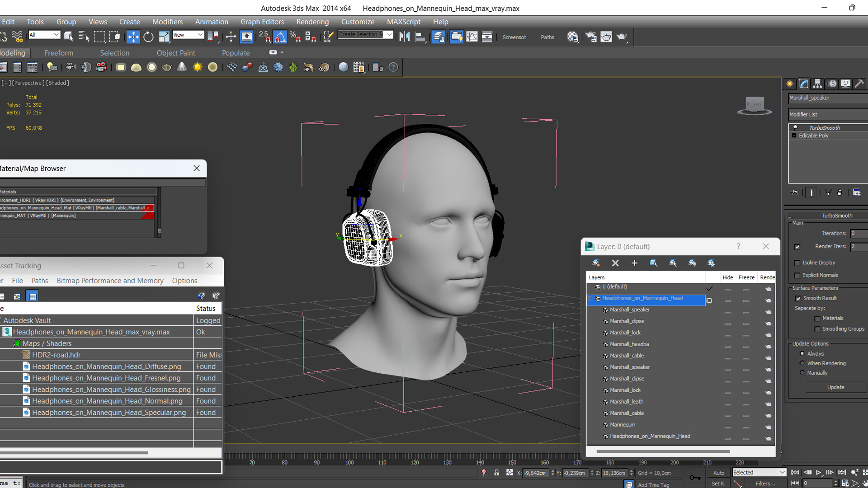This screenshot has width=868, height=488.
Task: Create a teapot primitive from ribbon
Action: tap(167, 67)
